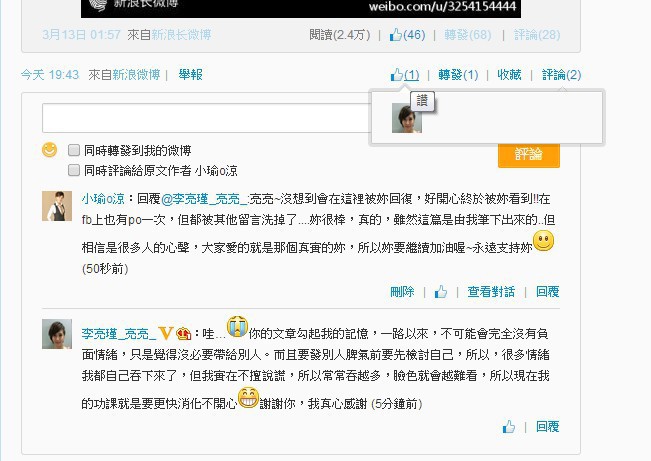The height and width of the screenshot is (461, 651).
Task: Open 李亮瑾_亮亮_'s comment avatar picture
Action: (57, 334)
